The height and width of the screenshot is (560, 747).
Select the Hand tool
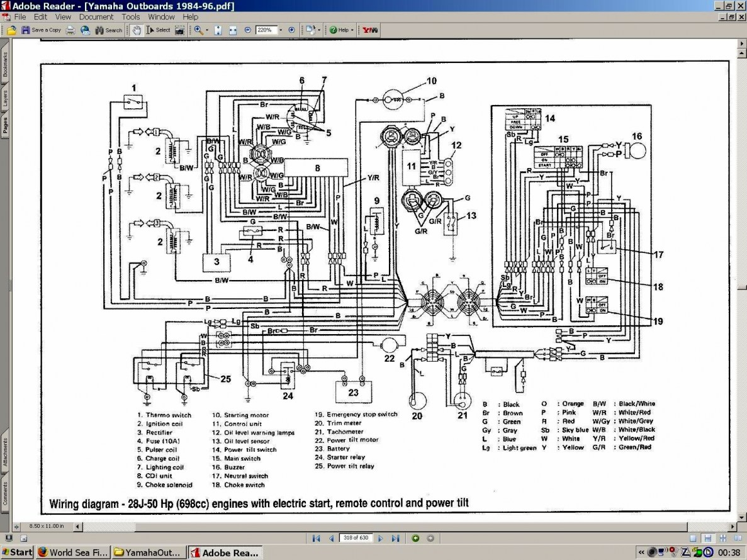pyautogui.click(x=137, y=30)
